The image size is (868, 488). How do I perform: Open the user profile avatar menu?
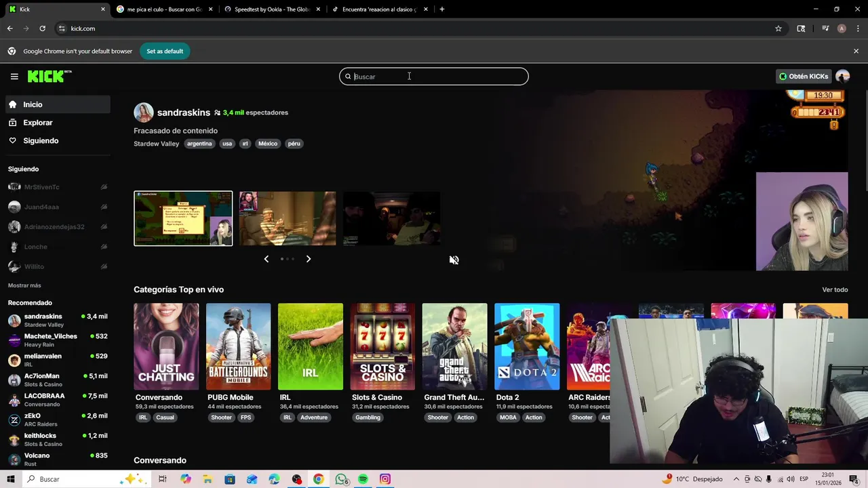coord(842,77)
